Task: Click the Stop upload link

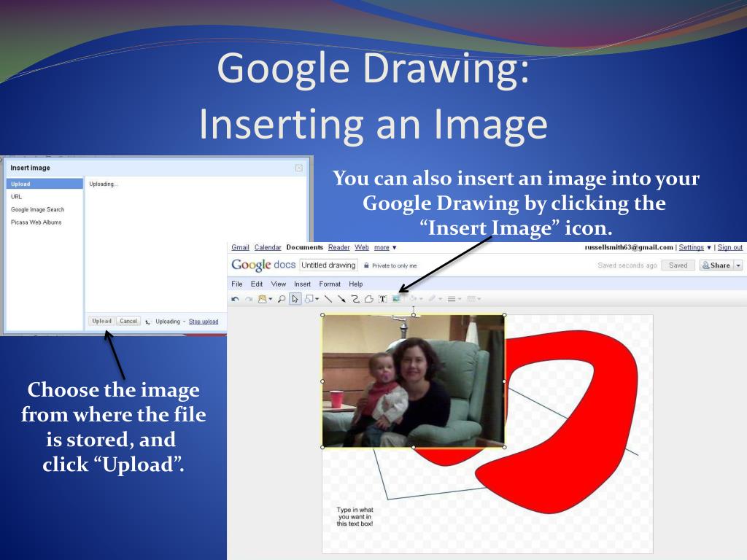Action: click(x=204, y=322)
